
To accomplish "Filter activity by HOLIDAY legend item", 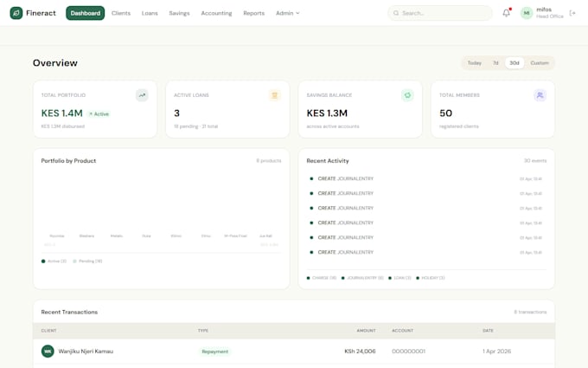I will [431, 278].
